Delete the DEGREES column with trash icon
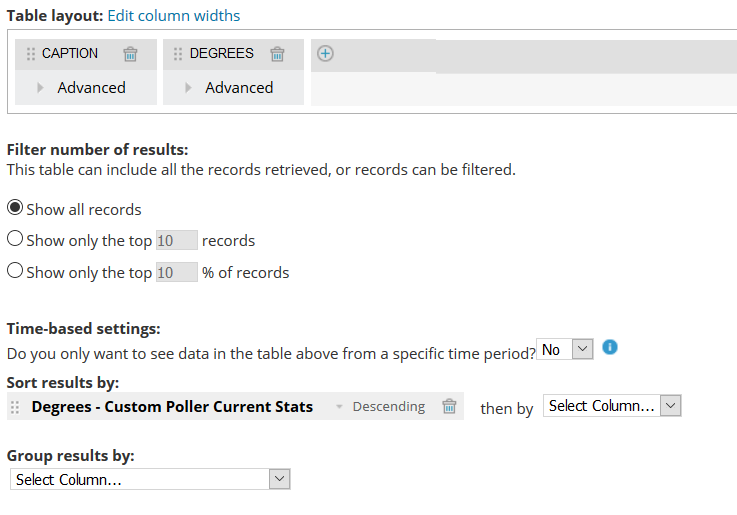The height and width of the screenshot is (515, 737). pyautogui.click(x=278, y=54)
